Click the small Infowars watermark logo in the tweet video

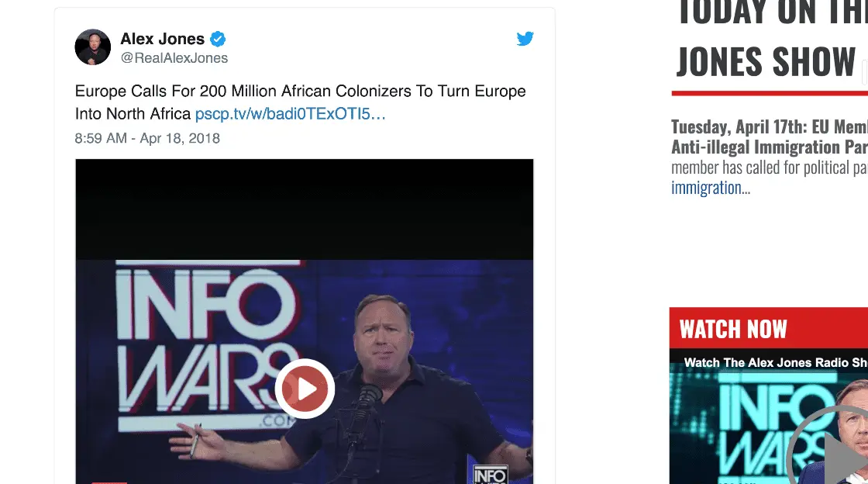(490, 473)
